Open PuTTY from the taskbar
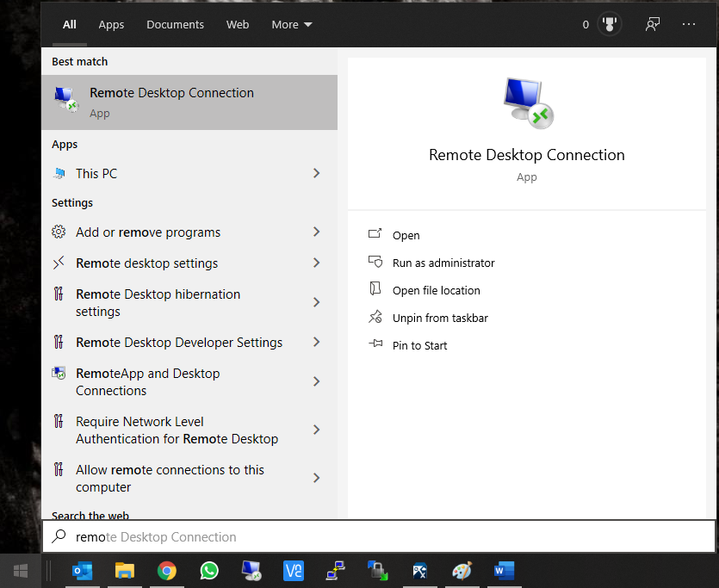 [x=336, y=571]
